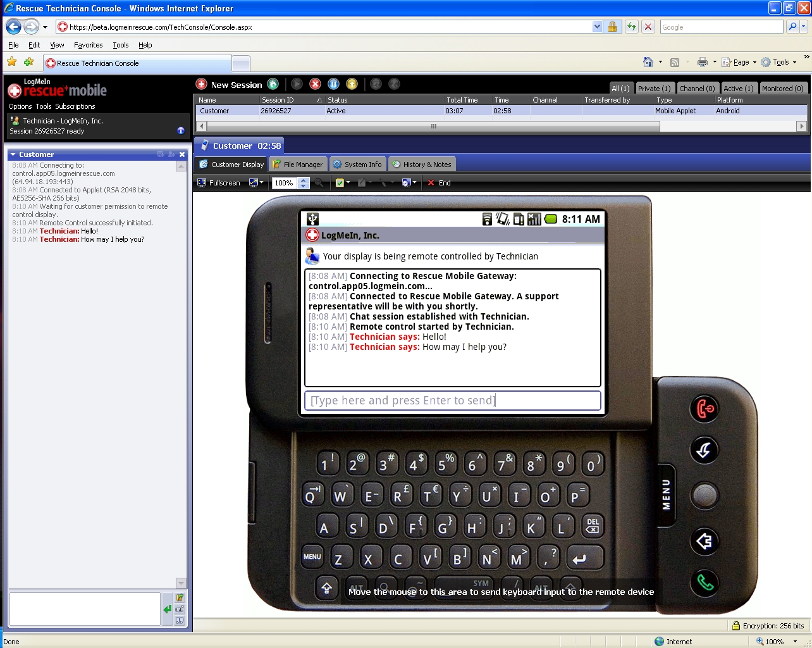Switch to the Customer Display tab

click(x=231, y=165)
